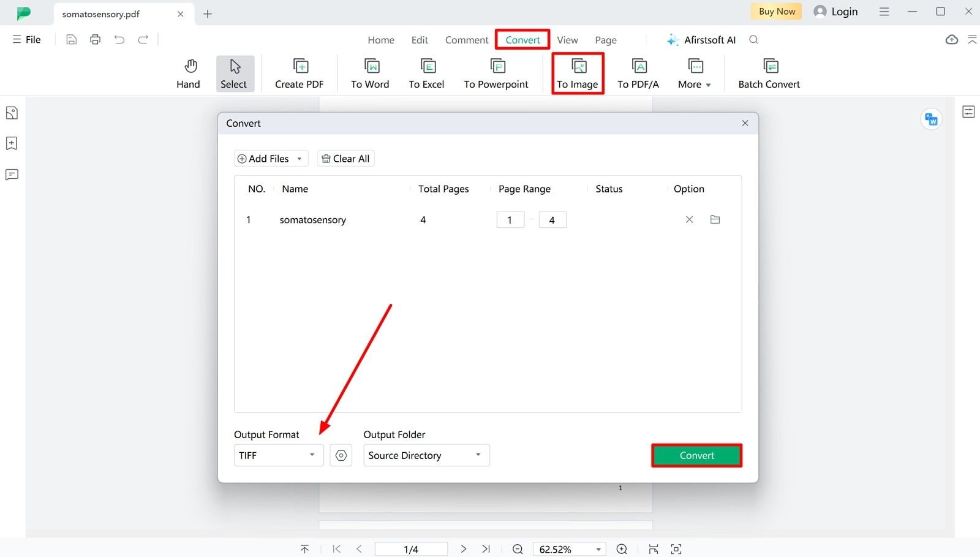Image resolution: width=980 pixels, height=557 pixels.
Task: Open the thumbnails sidebar panel
Action: [12, 113]
